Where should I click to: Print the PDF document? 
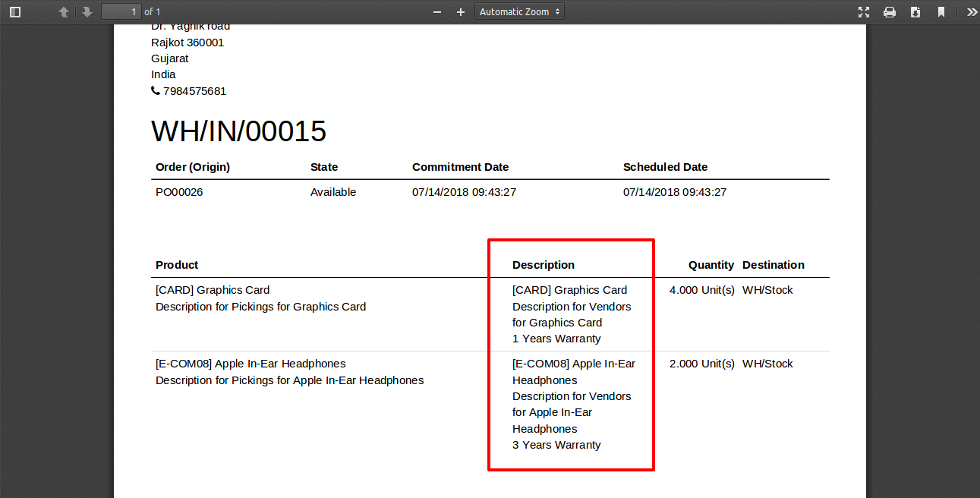[890, 12]
